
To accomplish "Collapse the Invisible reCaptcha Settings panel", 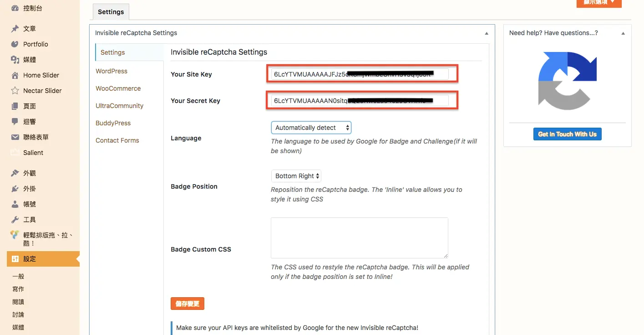I will (x=487, y=33).
